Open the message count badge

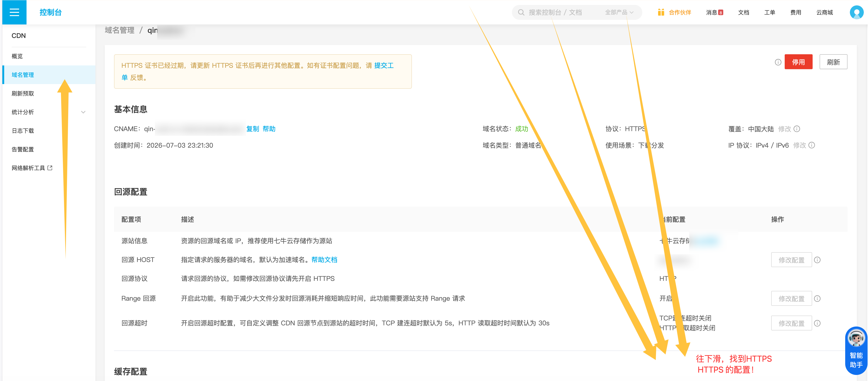click(720, 13)
